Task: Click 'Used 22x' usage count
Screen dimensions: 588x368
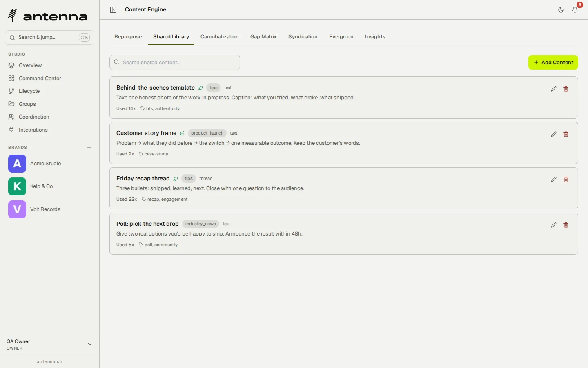Action: coord(127,200)
